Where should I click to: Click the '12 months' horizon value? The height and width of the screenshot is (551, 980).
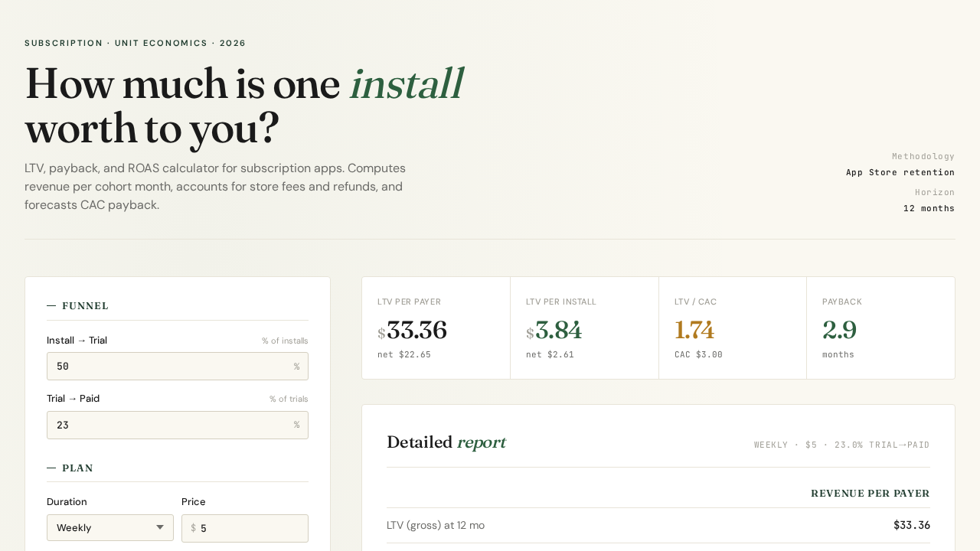(x=929, y=208)
